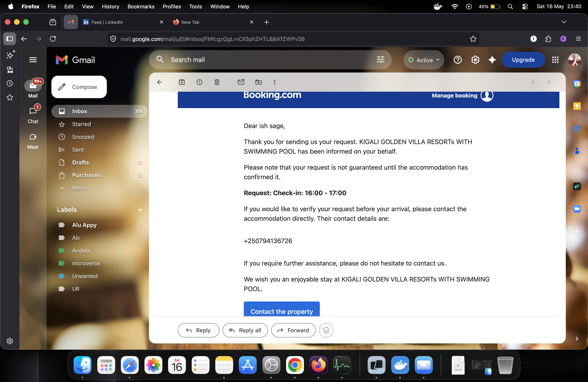Toggle the Gmail main menu hamburger
Screen dimensions: 588x382
coord(33,60)
